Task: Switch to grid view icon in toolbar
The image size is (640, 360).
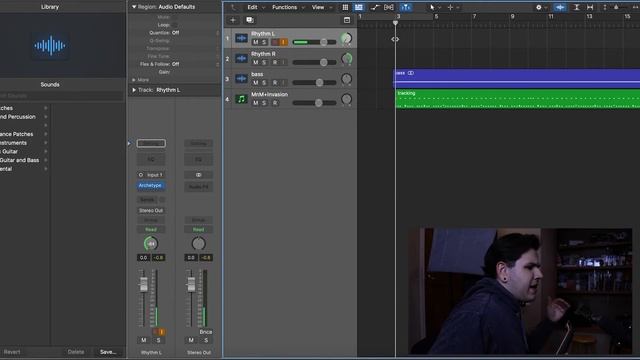Action: 345,7
